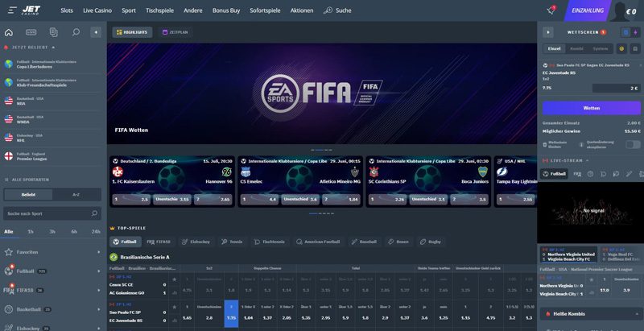This screenshot has height=331, width=644.
Task: Open the Premier League link in the sidebar
Action: click(x=32, y=159)
